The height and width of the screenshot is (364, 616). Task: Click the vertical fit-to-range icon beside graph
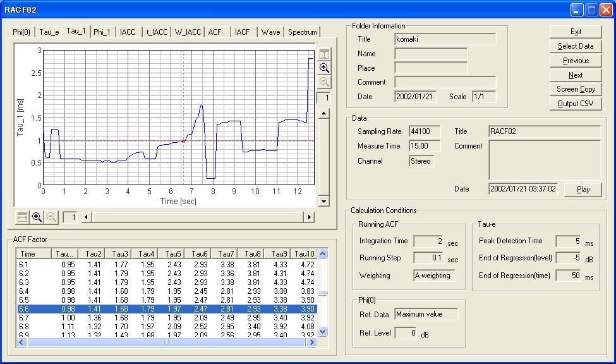[324, 55]
